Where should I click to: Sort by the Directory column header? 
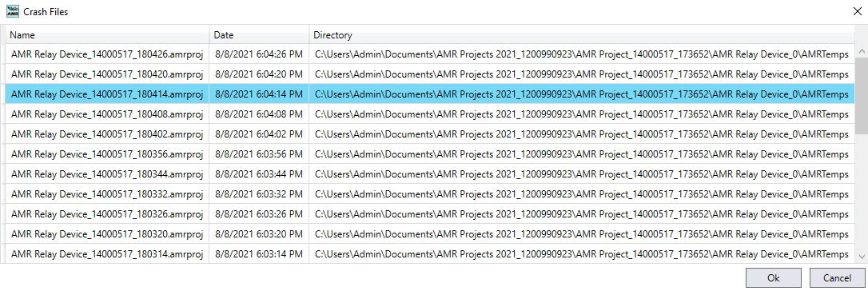pyautogui.click(x=582, y=35)
